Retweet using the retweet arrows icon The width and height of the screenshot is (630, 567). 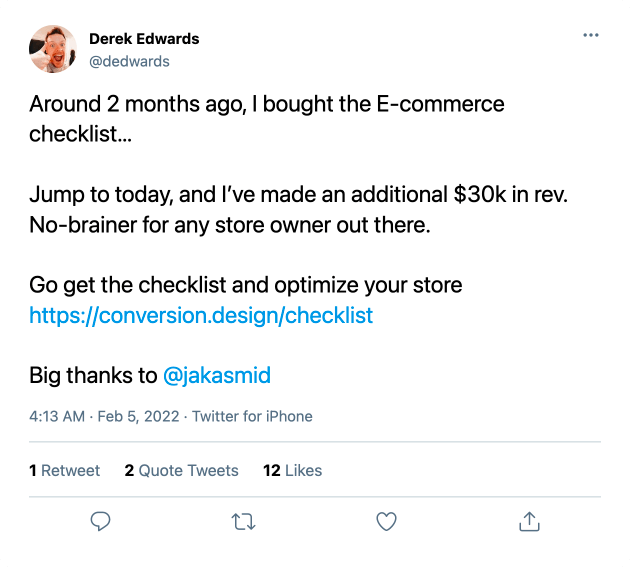pos(243,522)
